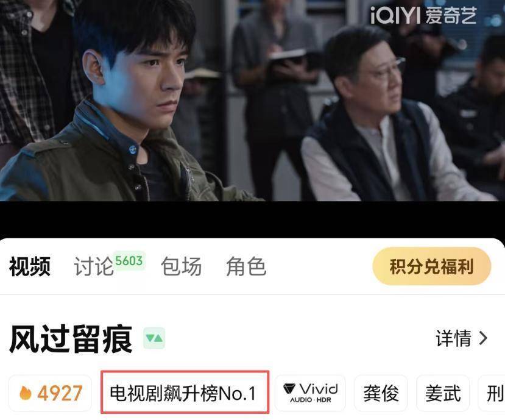Viewport: 505px width, 420px height.
Task: Tap the 4927 heat score chip
Action: coord(50,393)
